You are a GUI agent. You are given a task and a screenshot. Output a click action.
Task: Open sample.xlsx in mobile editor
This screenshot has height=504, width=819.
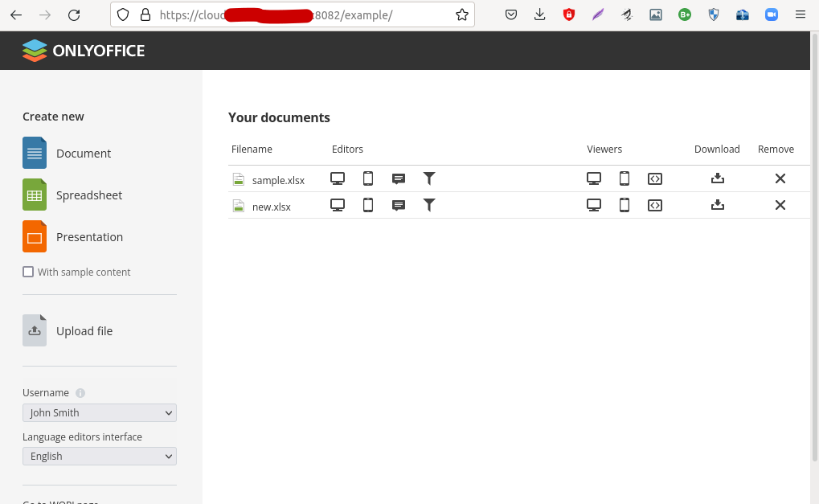click(x=368, y=178)
